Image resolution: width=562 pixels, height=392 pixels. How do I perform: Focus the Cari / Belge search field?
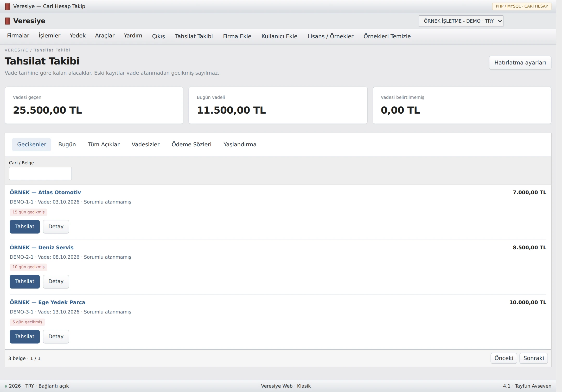point(40,173)
